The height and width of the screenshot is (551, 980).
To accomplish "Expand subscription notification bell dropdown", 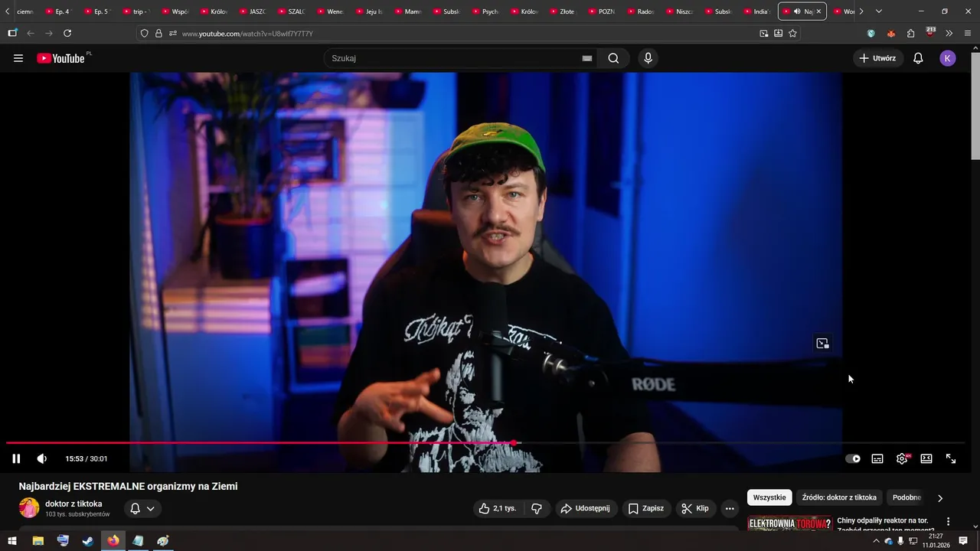I will pyautogui.click(x=142, y=508).
